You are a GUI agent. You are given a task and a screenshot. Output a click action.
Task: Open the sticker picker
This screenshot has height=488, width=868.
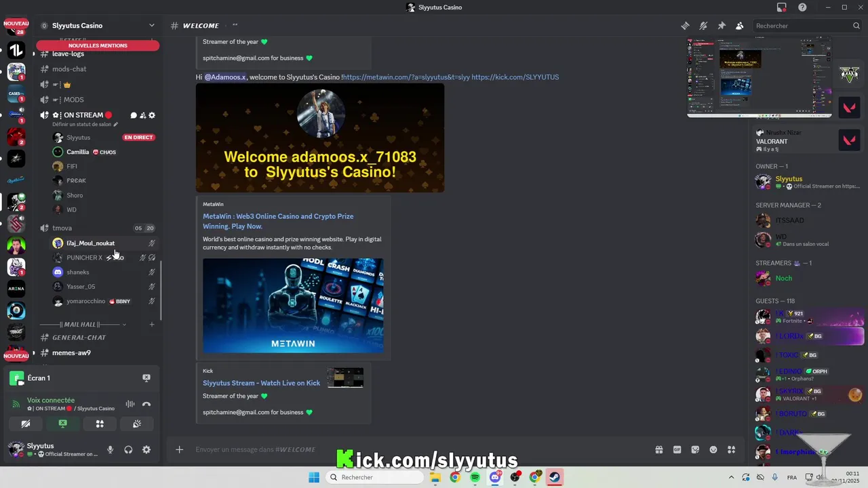point(695,449)
